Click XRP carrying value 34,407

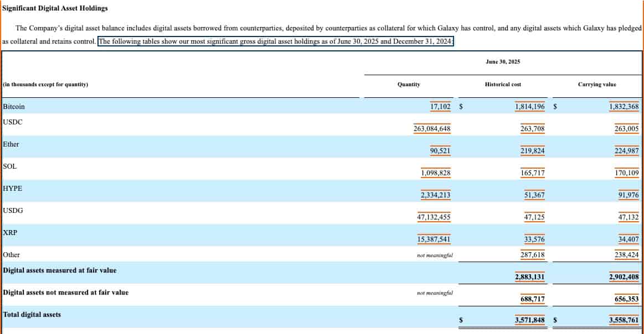click(x=628, y=239)
